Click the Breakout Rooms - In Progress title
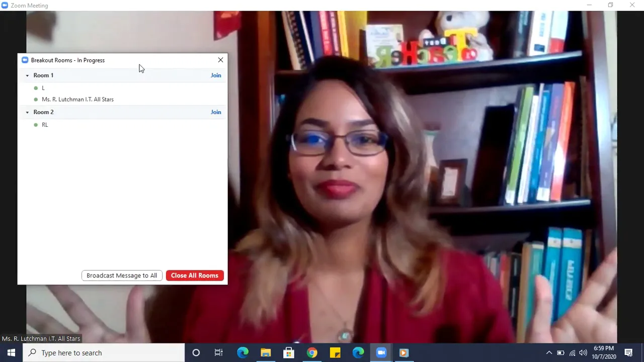 tap(68, 60)
